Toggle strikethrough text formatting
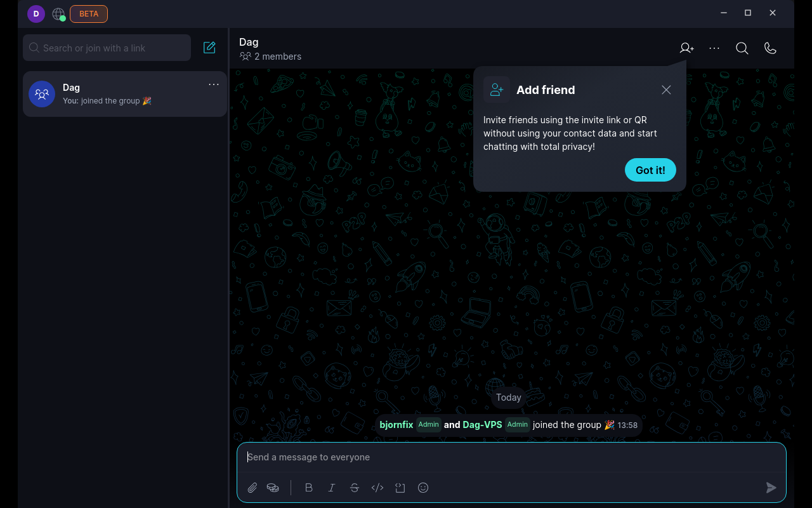The width and height of the screenshot is (812, 508). click(x=355, y=488)
